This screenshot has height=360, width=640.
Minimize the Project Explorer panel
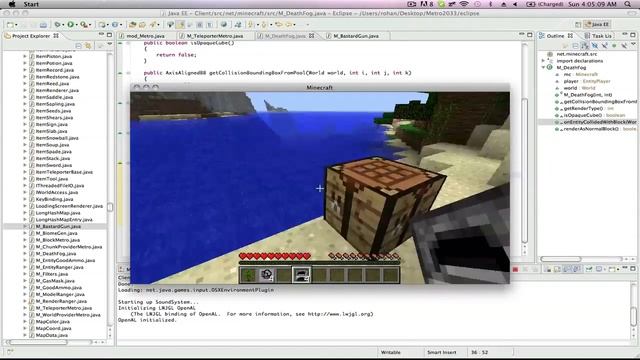(101, 35)
